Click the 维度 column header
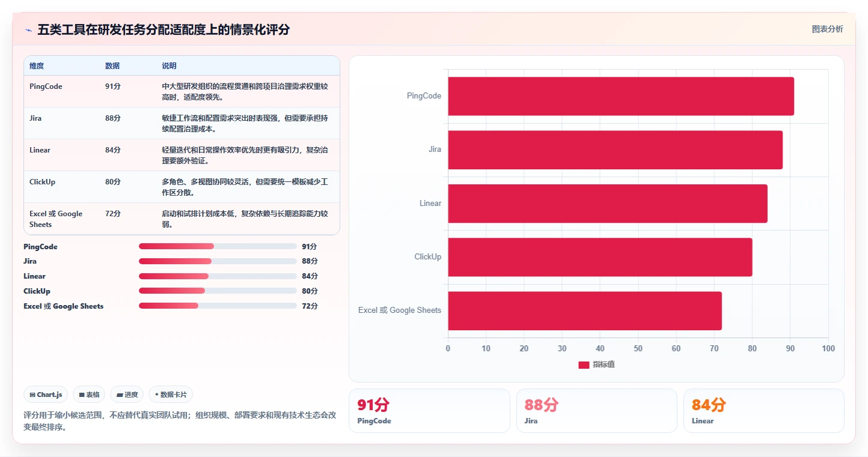868x457 pixels. tap(37, 66)
